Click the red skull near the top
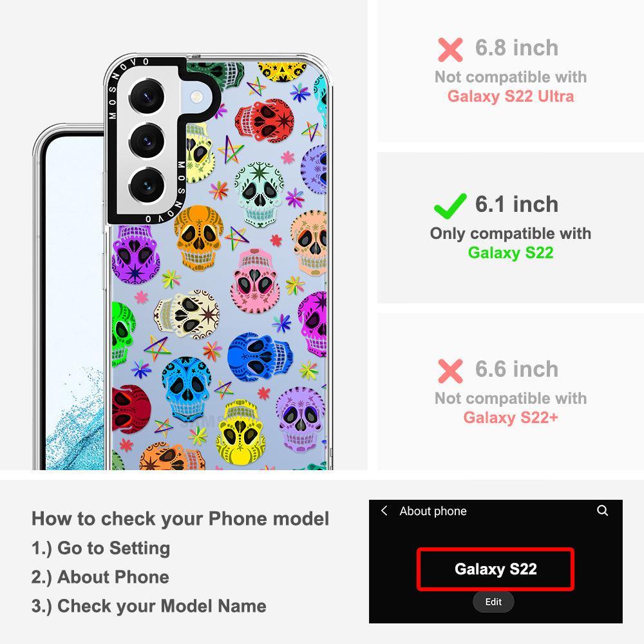Image resolution: width=644 pixels, height=644 pixels. pos(265,120)
